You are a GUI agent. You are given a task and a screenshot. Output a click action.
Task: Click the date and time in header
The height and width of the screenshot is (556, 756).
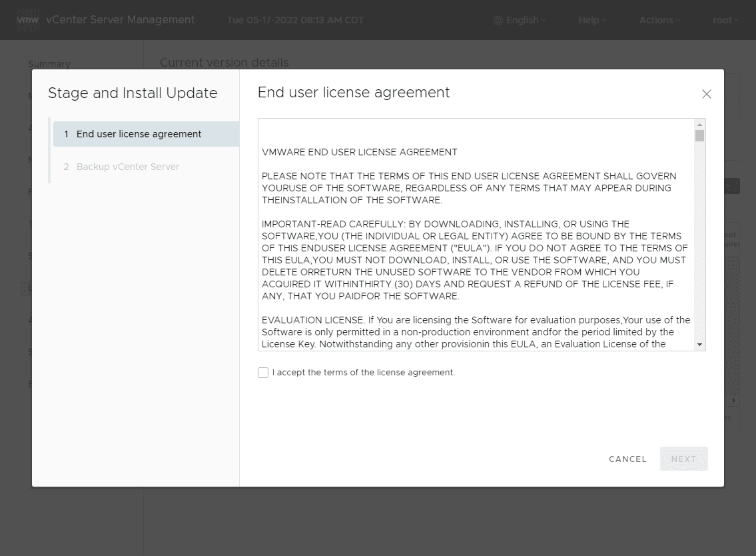(295, 20)
